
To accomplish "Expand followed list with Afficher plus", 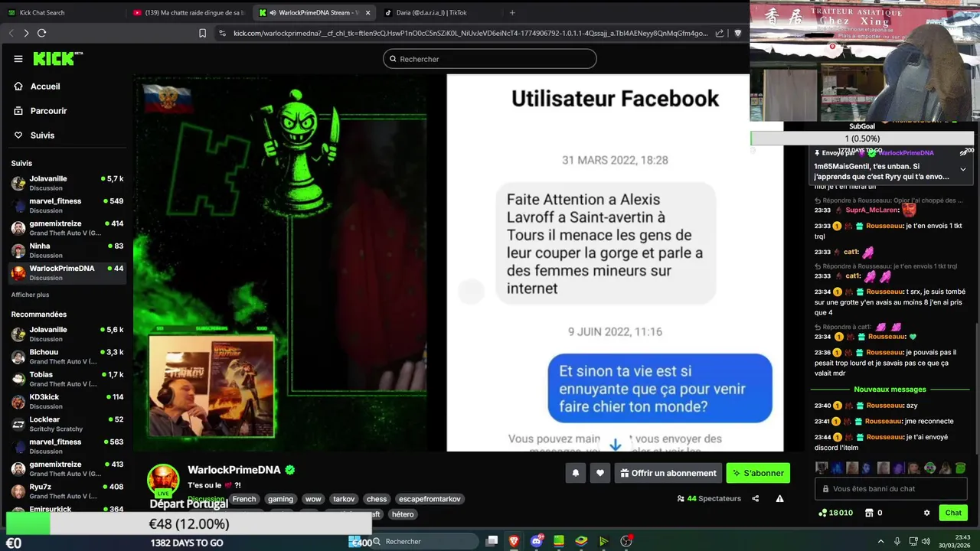I will pos(30,295).
